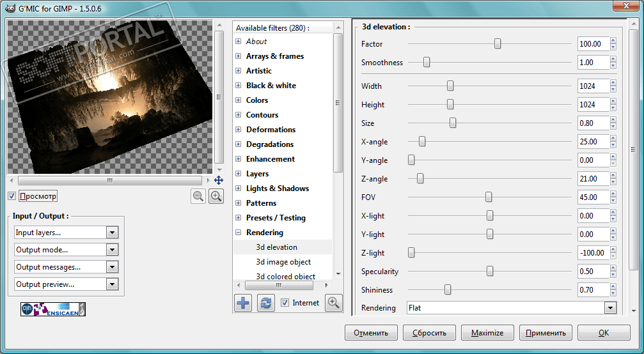Click the preview horizontal scrollbar

tap(109, 180)
